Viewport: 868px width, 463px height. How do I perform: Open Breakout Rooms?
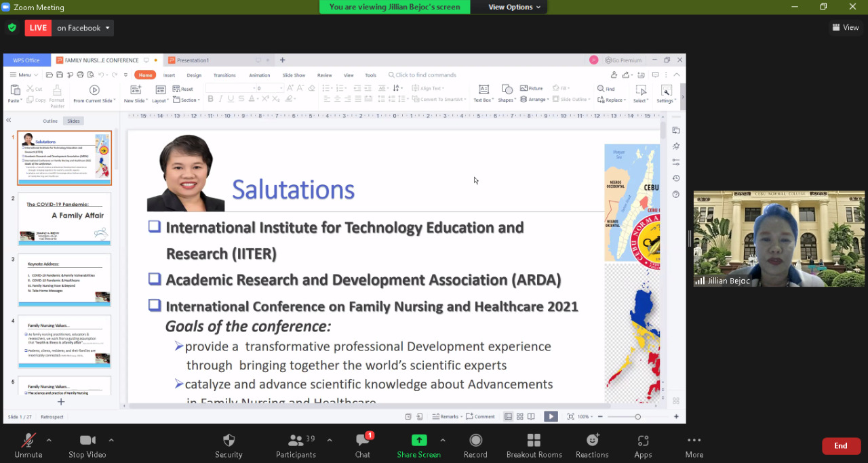[x=534, y=446]
